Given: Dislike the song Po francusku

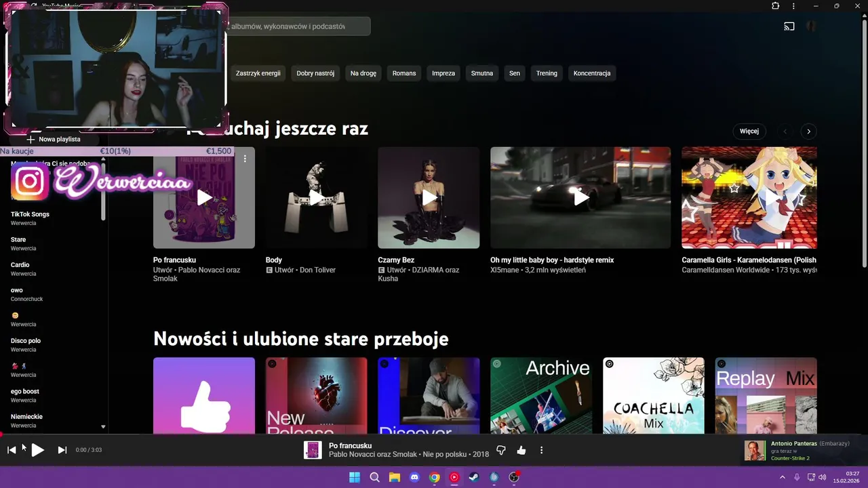Looking at the screenshot, I should 501,450.
